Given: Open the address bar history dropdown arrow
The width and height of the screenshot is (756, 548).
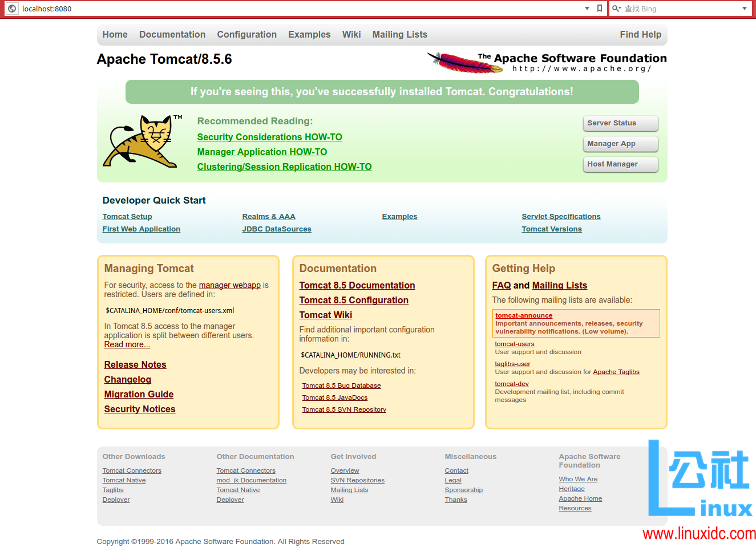Looking at the screenshot, I should (587, 9).
